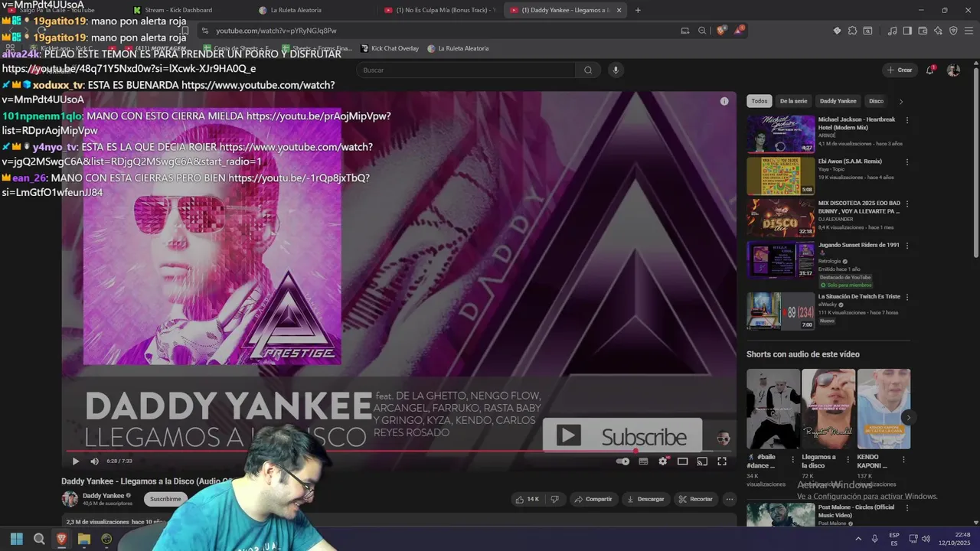Open more actions menu beside Recortar
Image resolution: width=980 pixels, height=551 pixels.
(729, 499)
